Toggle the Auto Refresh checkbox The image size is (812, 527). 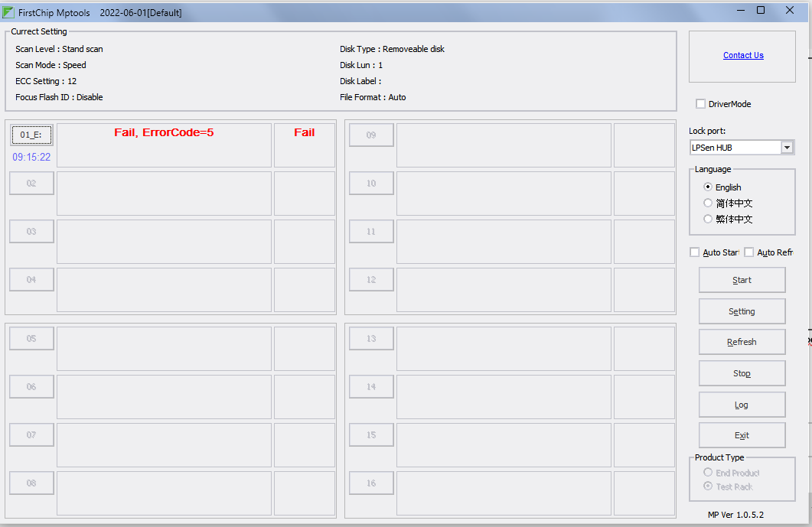pyautogui.click(x=749, y=252)
